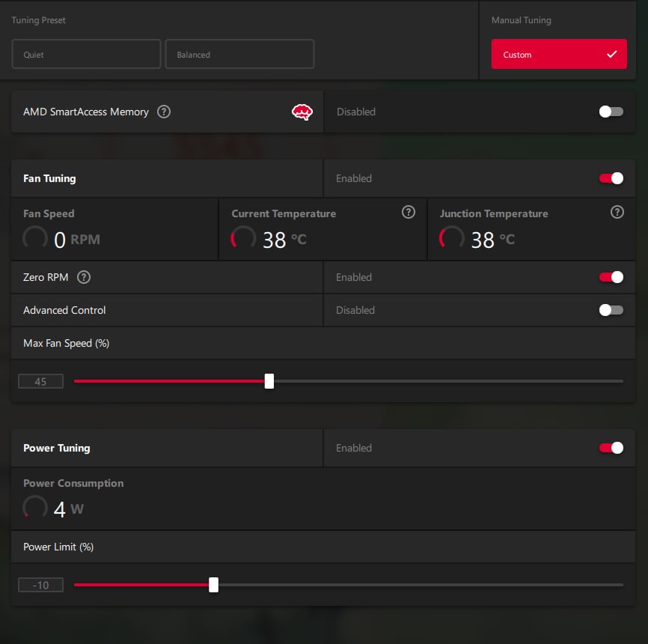The width and height of the screenshot is (648, 644).
Task: Click the Max Fan Speed value field 45
Action: coord(41,381)
